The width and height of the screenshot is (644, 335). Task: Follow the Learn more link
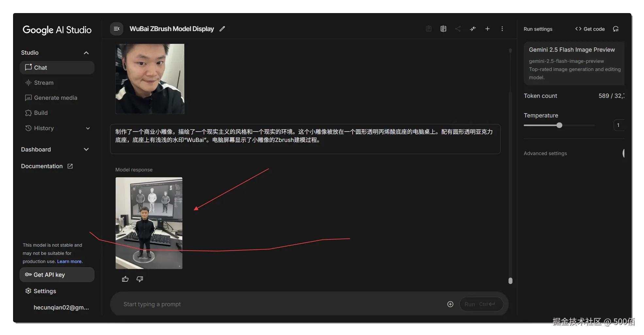[69, 261]
